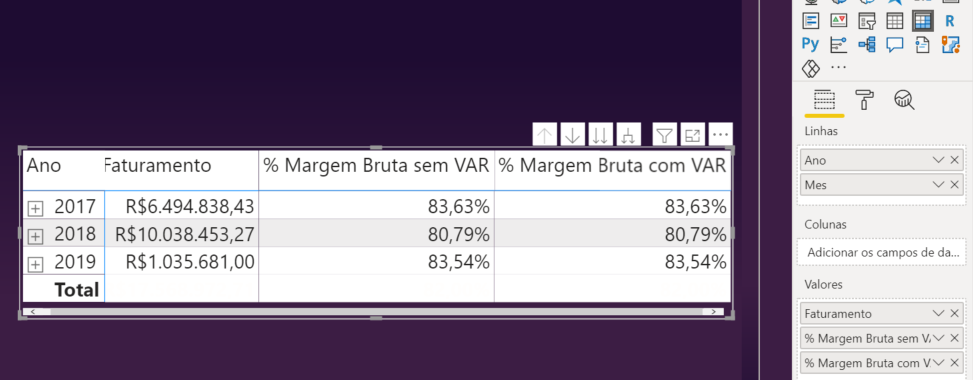
Task: Open the visual filter funnel icon
Action: 665,135
